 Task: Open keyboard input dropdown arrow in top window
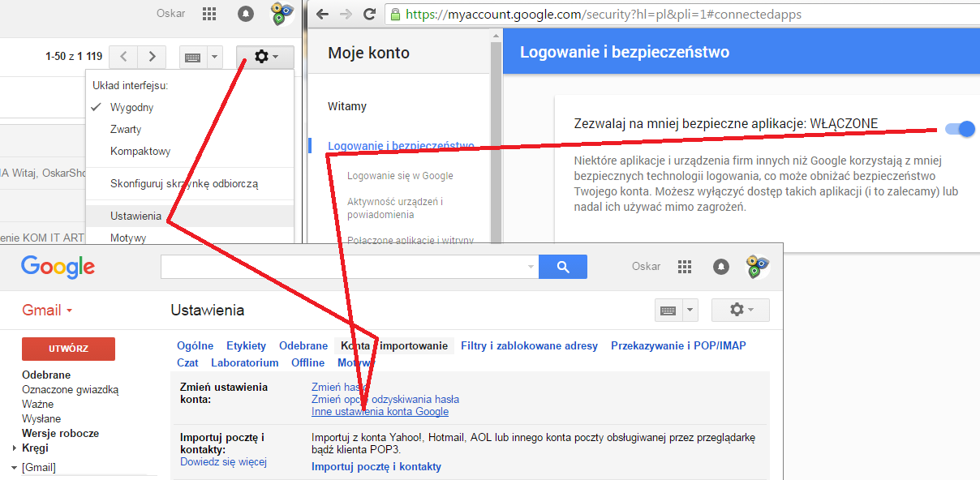coord(214,57)
